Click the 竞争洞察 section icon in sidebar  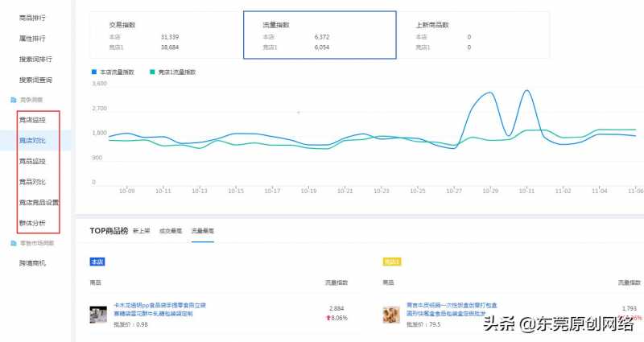pyautogui.click(x=14, y=100)
